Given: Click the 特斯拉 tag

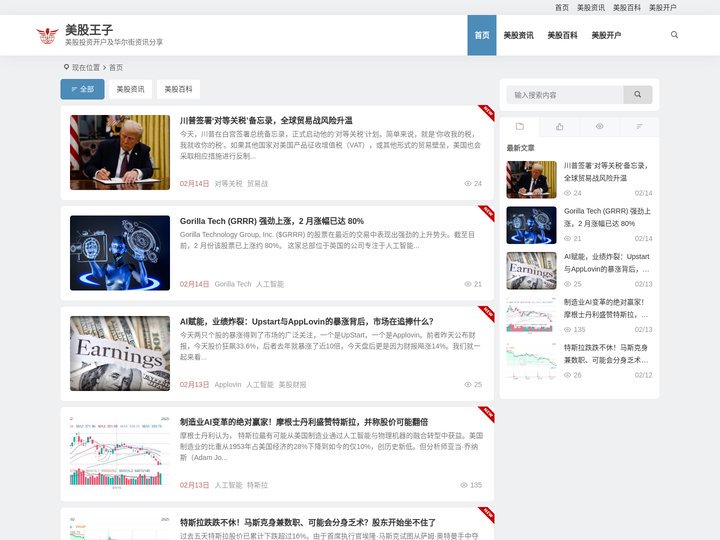Looking at the screenshot, I should point(257,485).
